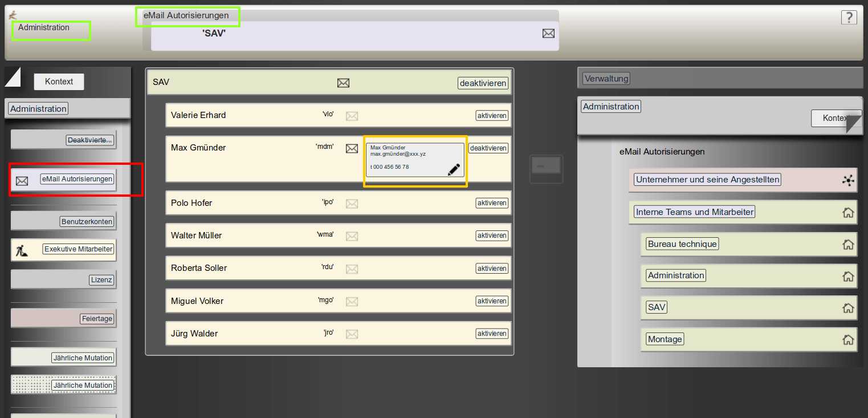Click the pencil edit icon in contact card
The height and width of the screenshot is (418, 868).
pyautogui.click(x=454, y=169)
